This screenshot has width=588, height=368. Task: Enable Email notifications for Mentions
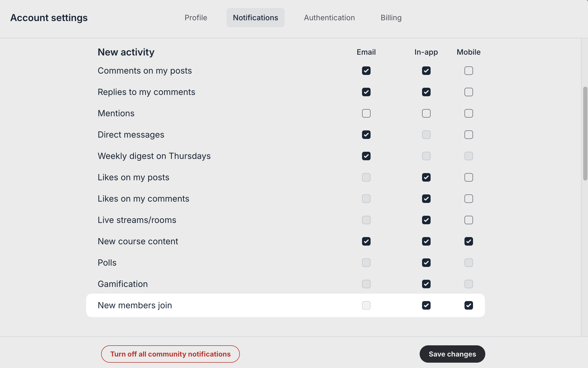[366, 113]
